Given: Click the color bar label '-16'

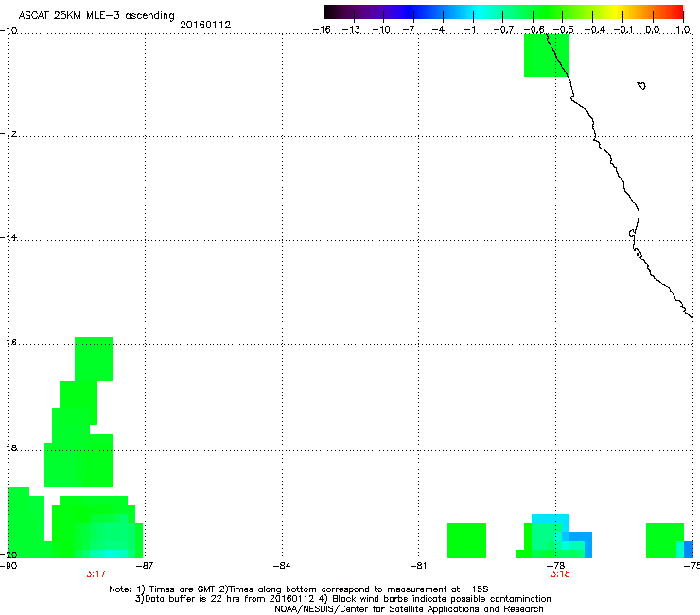Looking at the screenshot, I should (x=322, y=30).
